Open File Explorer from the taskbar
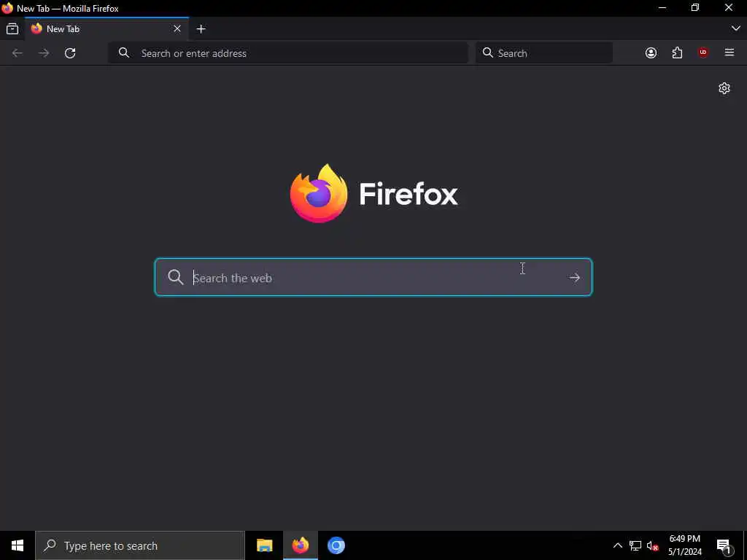The height and width of the screenshot is (560, 747). pyautogui.click(x=264, y=545)
